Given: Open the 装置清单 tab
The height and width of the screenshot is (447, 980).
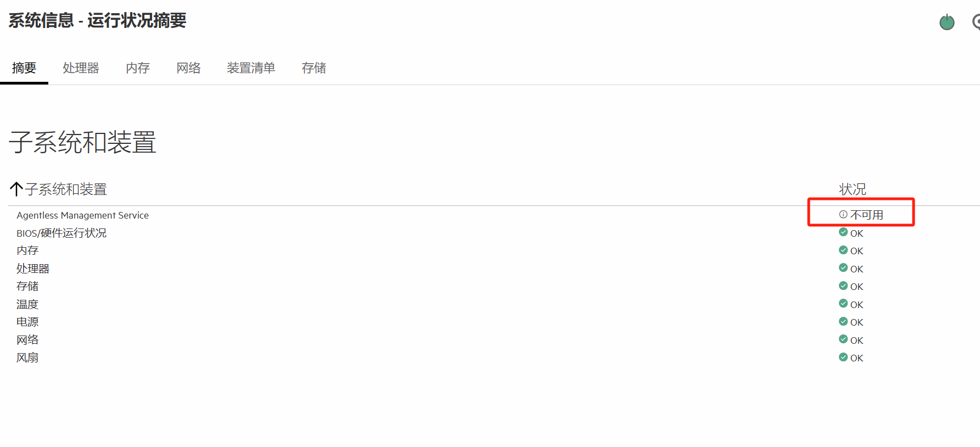Looking at the screenshot, I should (251, 68).
